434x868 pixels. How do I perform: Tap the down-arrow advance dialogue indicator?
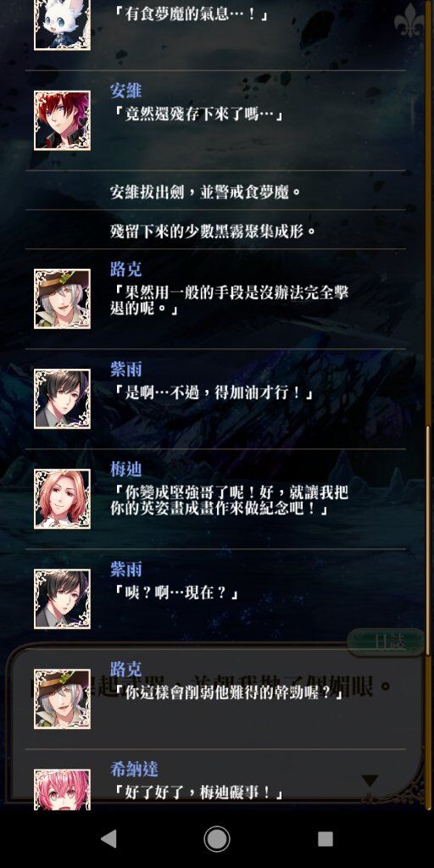370,781
